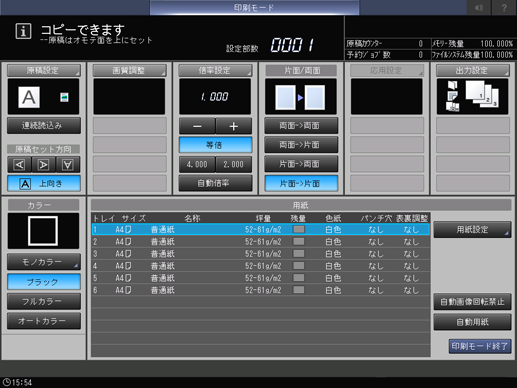Click 名称 column header
Screen dimensions: 517x388
click(x=192, y=218)
